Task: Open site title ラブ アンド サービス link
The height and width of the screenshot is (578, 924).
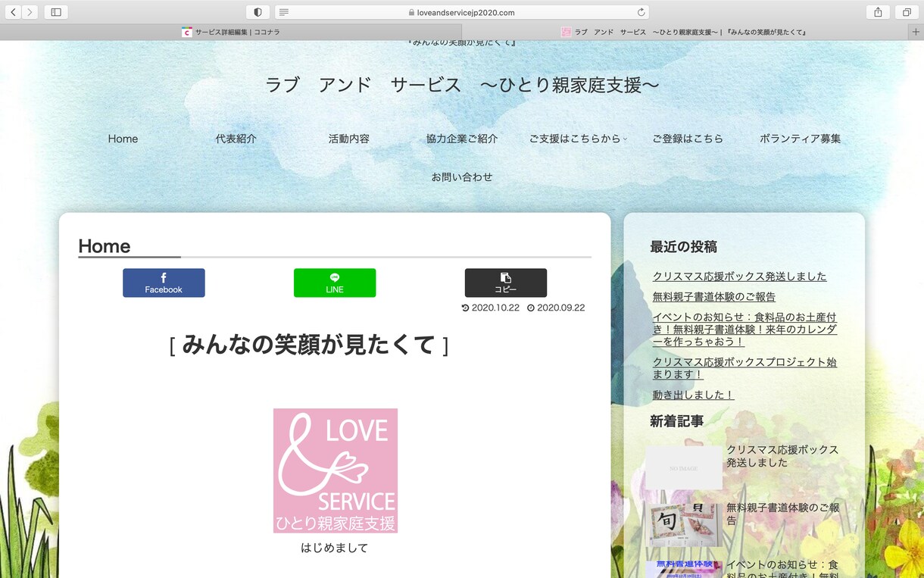Action: pos(462,85)
